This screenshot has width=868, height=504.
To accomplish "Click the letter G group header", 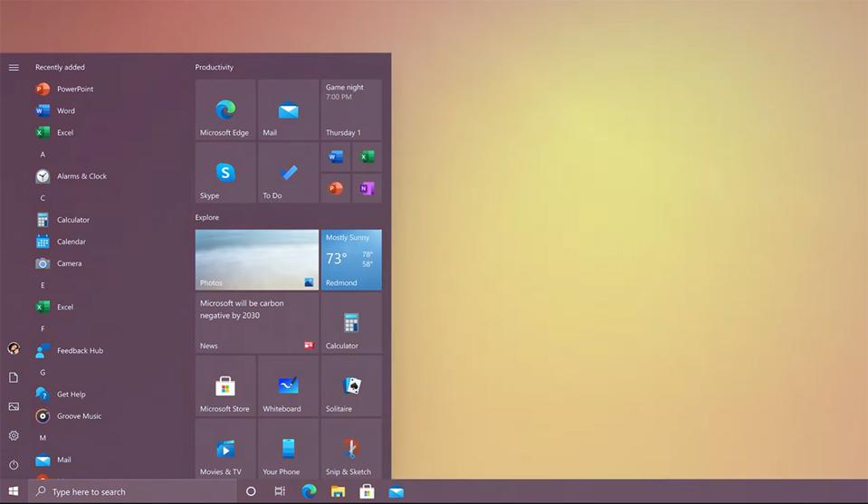I will [43, 373].
